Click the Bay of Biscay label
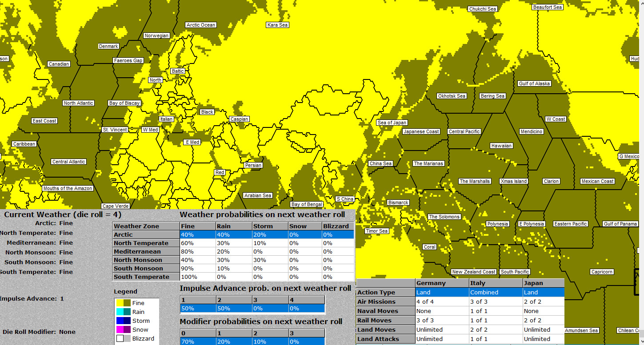The image size is (644, 345). tap(124, 103)
